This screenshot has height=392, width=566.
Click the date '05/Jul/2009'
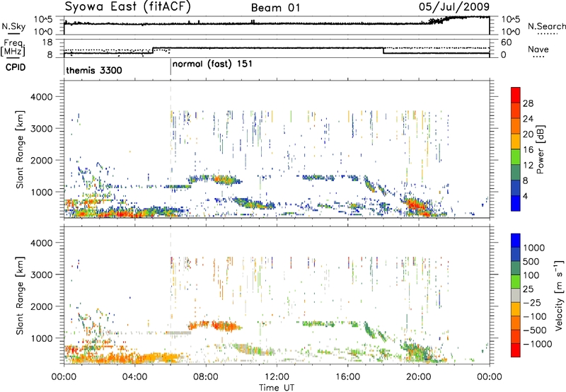[454, 7]
